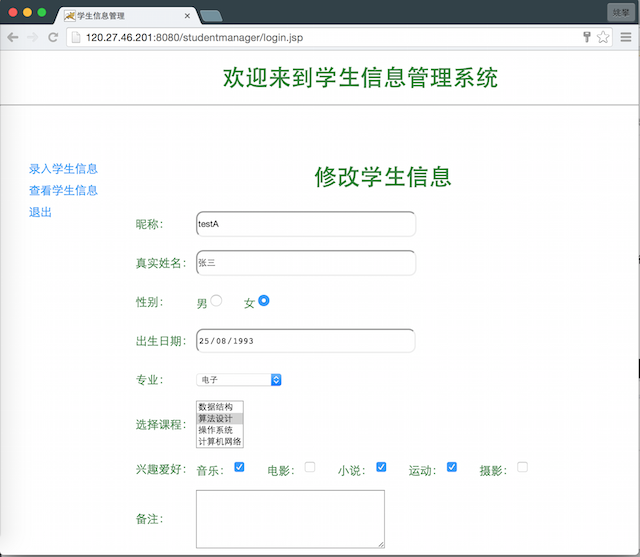Click the 备注 textarea resize handle
The image size is (640, 557).
381,544
